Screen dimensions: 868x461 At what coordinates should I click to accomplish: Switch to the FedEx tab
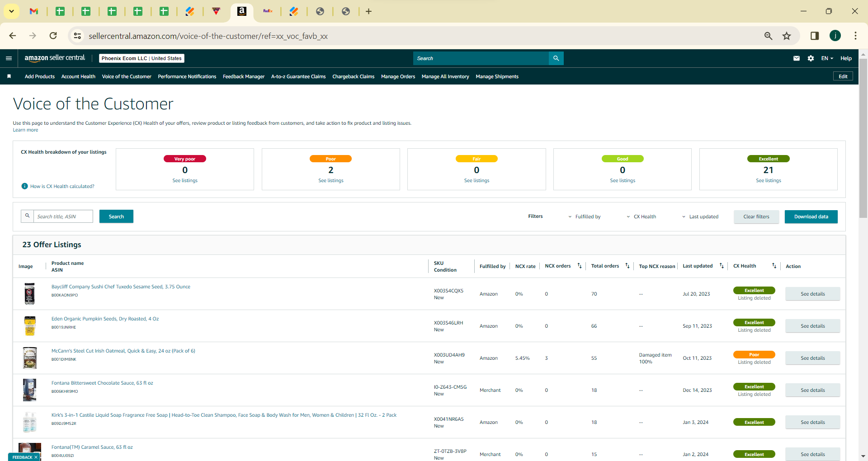268,11
